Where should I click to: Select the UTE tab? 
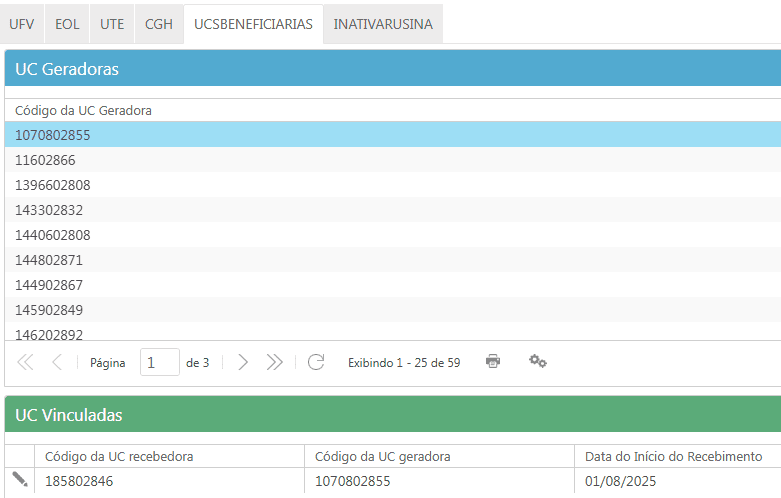113,24
